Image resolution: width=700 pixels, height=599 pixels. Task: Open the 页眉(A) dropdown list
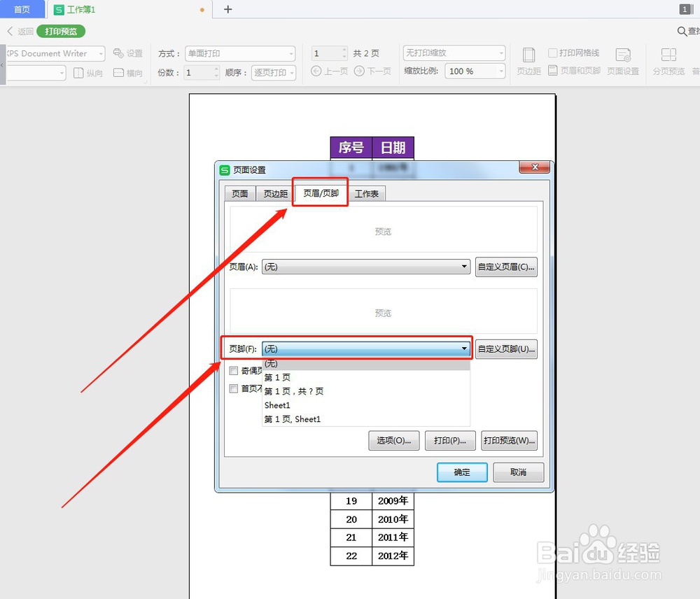tap(365, 267)
